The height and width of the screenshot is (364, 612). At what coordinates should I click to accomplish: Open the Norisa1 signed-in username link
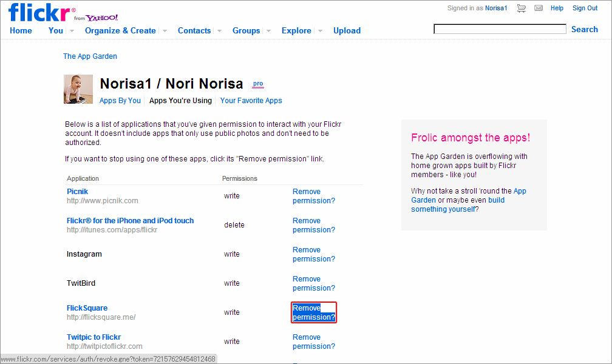coord(496,8)
